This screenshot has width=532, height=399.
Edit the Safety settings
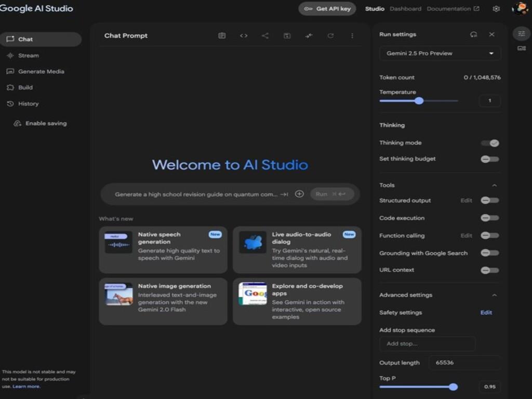[486, 313]
